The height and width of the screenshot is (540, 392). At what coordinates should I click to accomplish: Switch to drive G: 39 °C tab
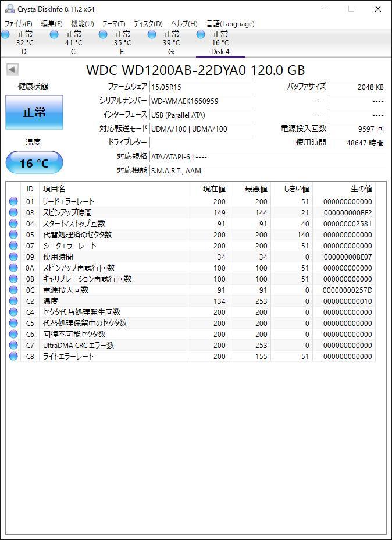pos(172,43)
